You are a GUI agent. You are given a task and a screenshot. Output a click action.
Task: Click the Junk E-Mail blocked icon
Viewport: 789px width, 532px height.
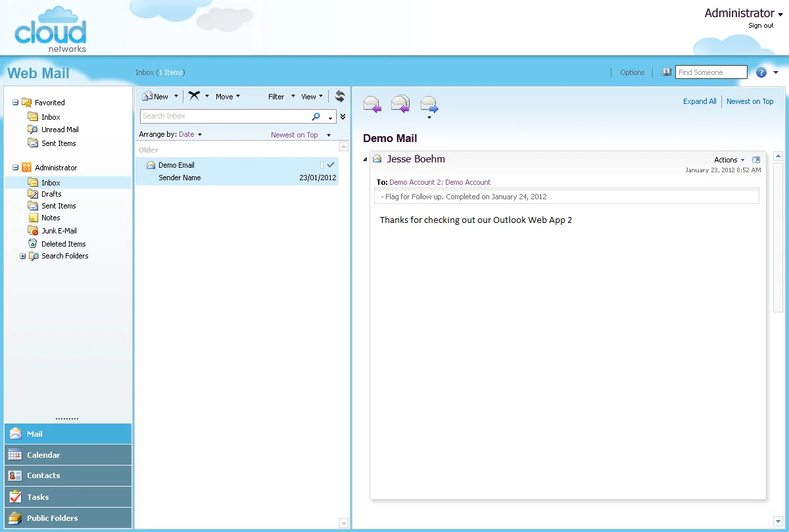(33, 231)
